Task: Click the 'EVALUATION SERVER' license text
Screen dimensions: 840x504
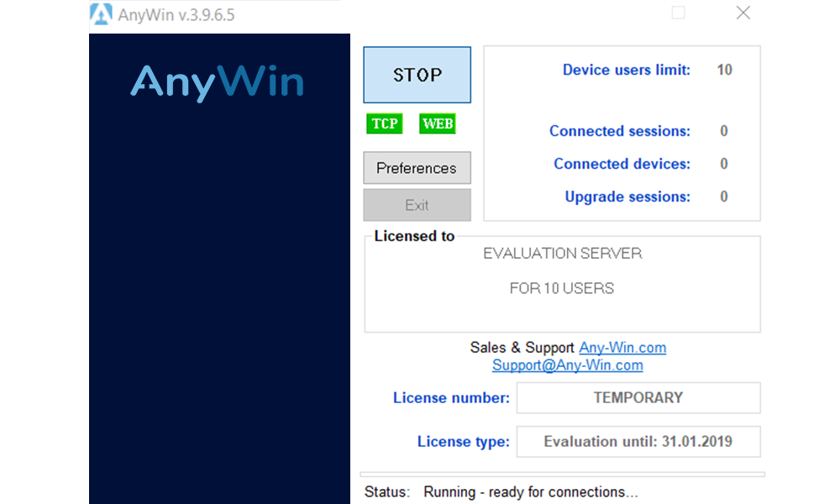Action: [563, 254]
